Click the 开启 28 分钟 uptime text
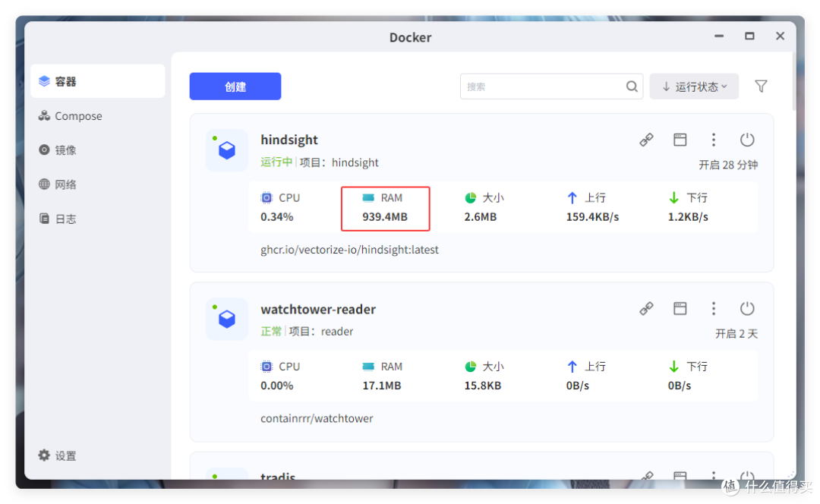The width and height of the screenshot is (820, 504). [728, 165]
